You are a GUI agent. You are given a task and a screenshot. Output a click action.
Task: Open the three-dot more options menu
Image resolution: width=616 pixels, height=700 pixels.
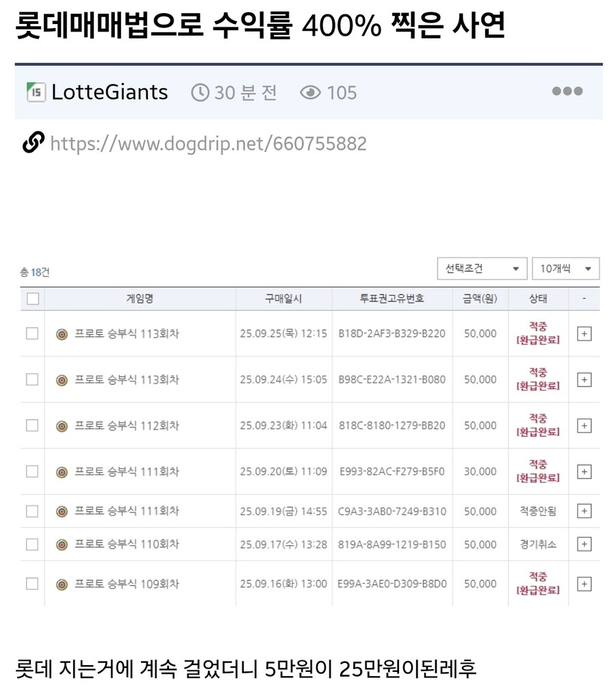pos(567,92)
